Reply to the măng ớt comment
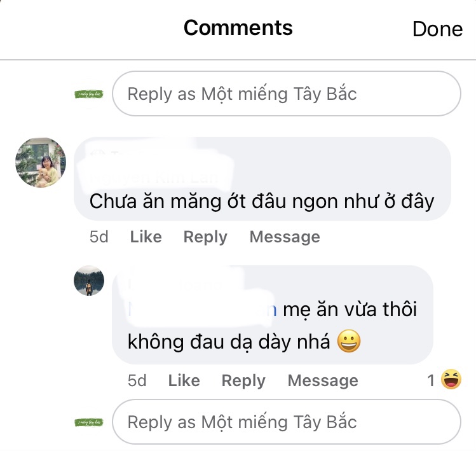The image size is (476, 451). (205, 237)
